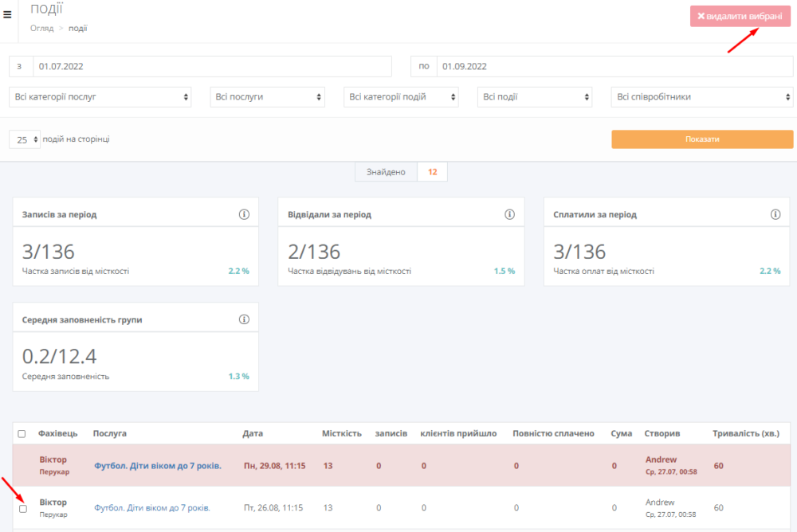Click the start date field 01.07.2022
Viewport: 797px width, 532px height.
[212, 66]
